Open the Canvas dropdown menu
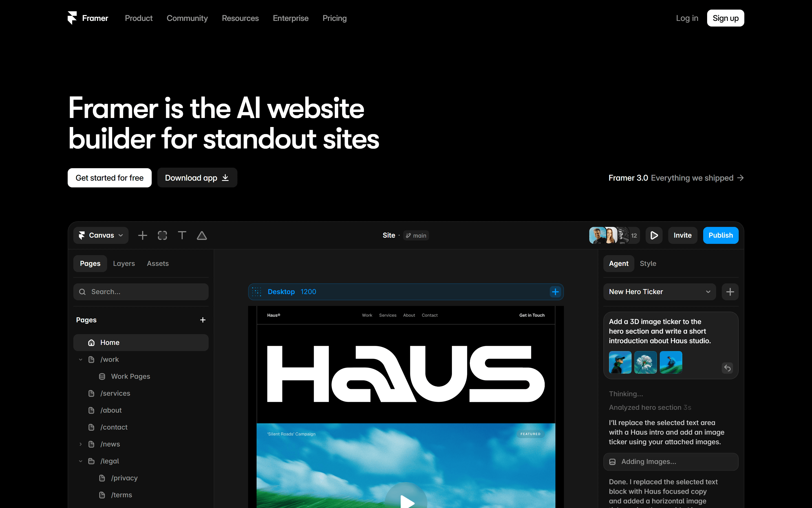 click(x=101, y=236)
